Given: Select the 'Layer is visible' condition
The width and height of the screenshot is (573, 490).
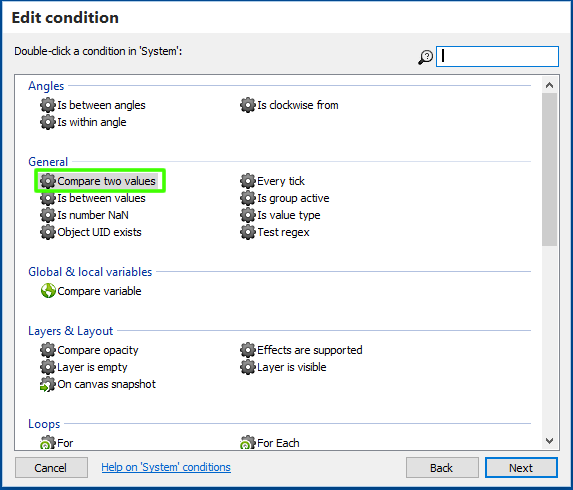Looking at the screenshot, I should tap(283, 367).
